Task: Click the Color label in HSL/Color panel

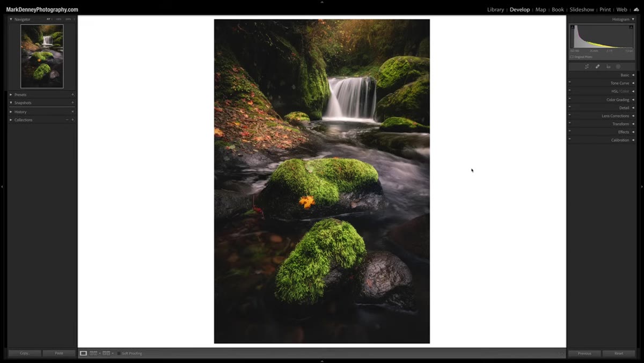Action: point(625,91)
